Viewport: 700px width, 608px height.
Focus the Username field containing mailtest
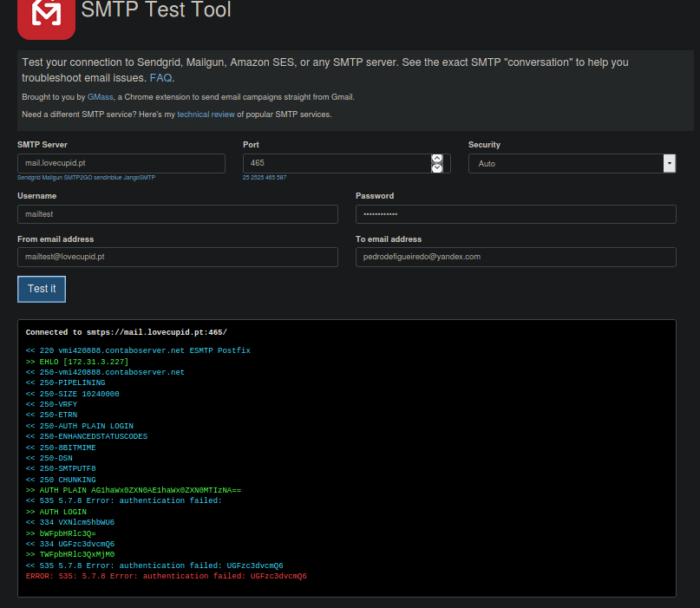(178, 214)
